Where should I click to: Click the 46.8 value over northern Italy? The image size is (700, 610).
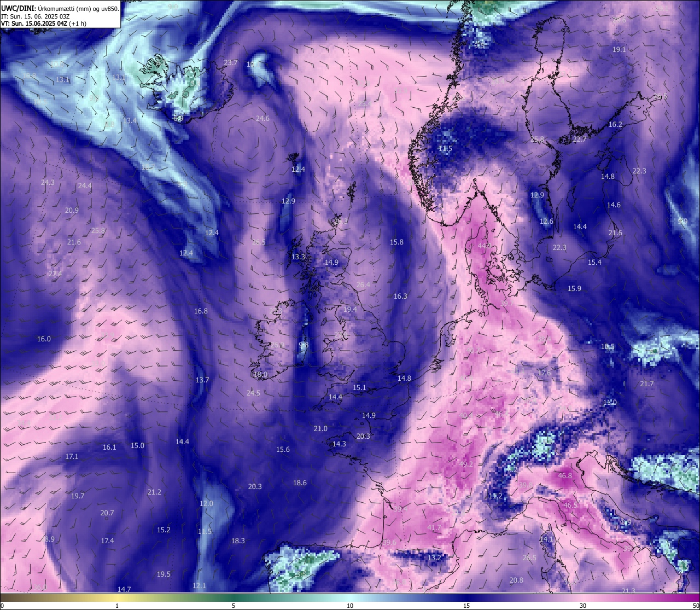tap(565, 475)
